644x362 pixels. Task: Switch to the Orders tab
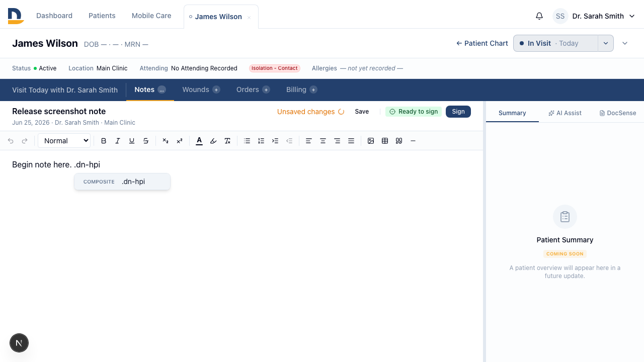(x=248, y=89)
